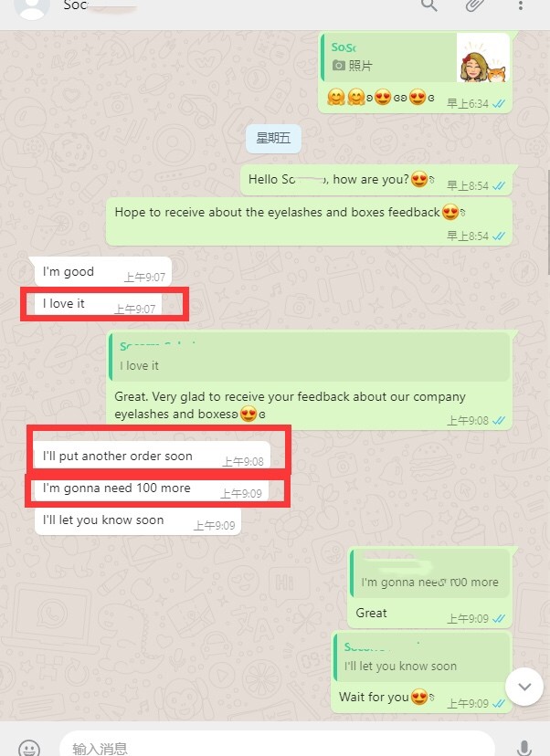Viewport: 550px width, 756px height.
Task: Click the paperclip attachment icon
Action: click(x=474, y=5)
